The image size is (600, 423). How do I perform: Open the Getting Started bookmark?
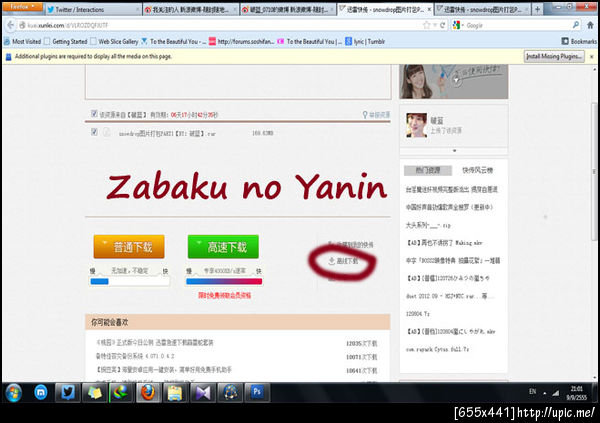pos(66,41)
